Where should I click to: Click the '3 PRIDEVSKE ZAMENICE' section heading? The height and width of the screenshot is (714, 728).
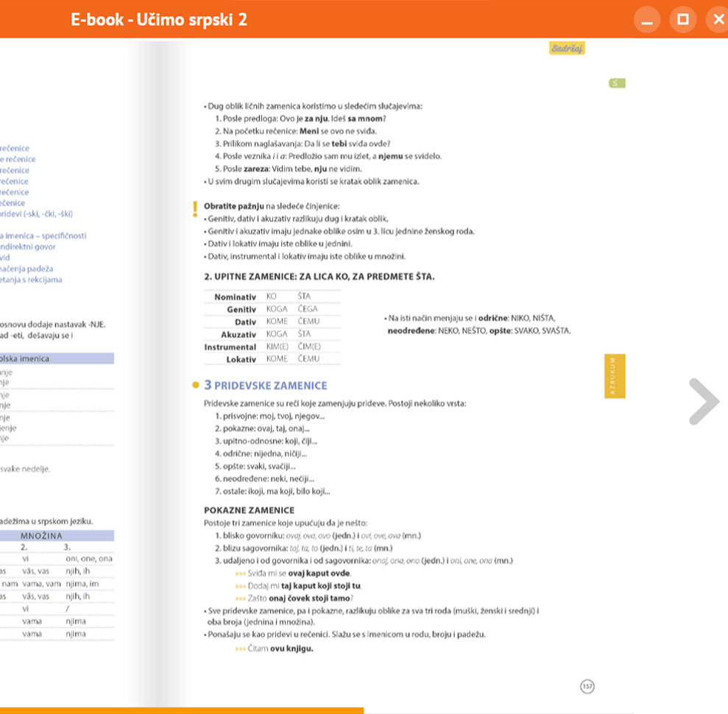click(x=265, y=385)
